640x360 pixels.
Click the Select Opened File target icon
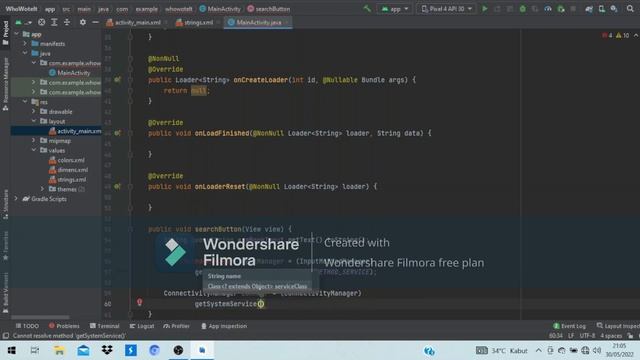click(42, 22)
